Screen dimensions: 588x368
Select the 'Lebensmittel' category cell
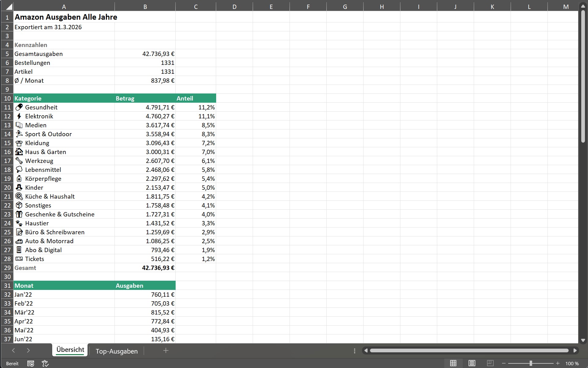64,170
